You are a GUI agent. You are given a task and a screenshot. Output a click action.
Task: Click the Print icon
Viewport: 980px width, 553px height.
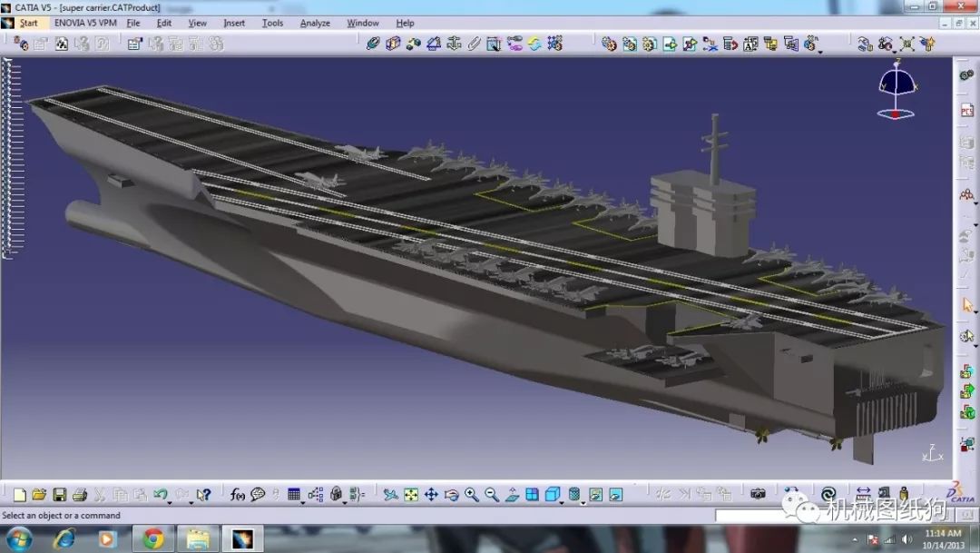click(x=79, y=495)
